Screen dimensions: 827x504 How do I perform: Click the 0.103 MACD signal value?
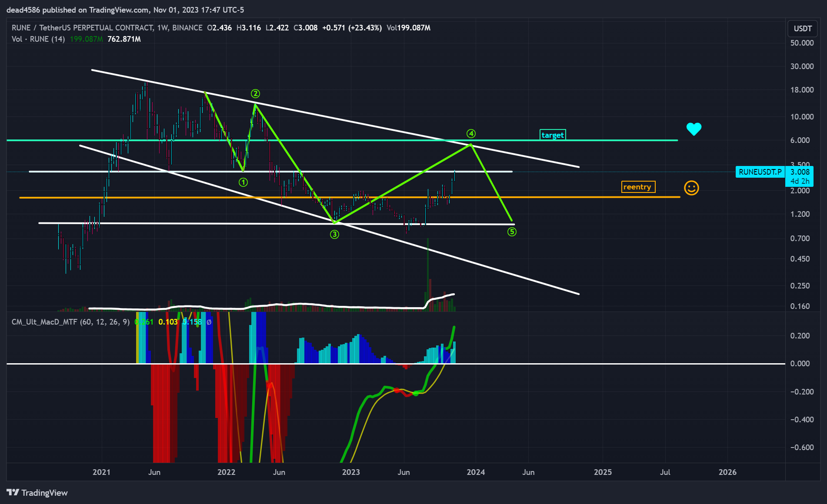coord(168,322)
